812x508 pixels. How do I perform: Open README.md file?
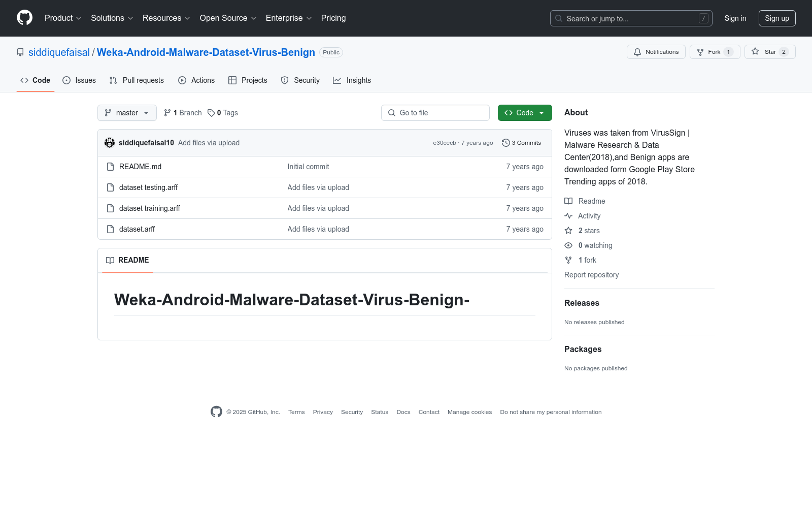pos(140,167)
